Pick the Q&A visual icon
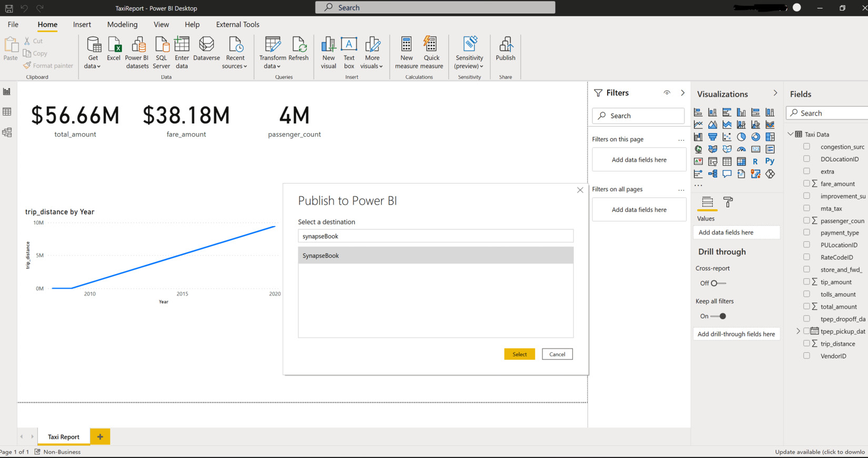The height and width of the screenshot is (458, 868). (x=726, y=174)
